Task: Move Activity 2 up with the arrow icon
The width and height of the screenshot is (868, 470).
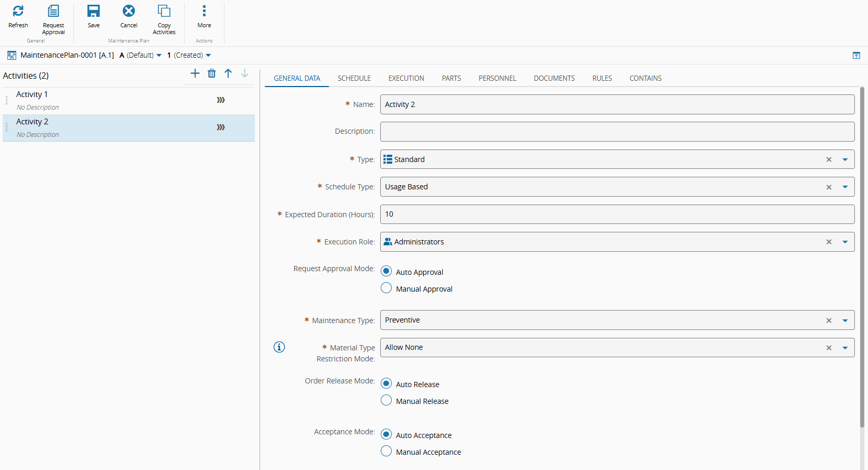Action: 228,73
